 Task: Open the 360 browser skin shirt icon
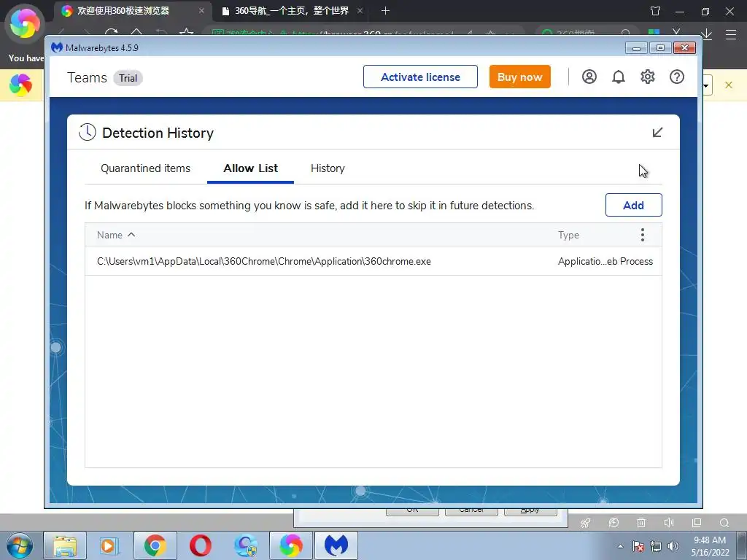pyautogui.click(x=656, y=11)
